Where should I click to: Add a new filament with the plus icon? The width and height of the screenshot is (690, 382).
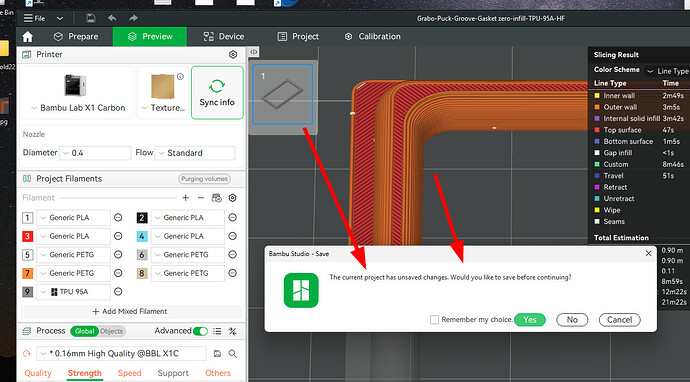point(186,198)
